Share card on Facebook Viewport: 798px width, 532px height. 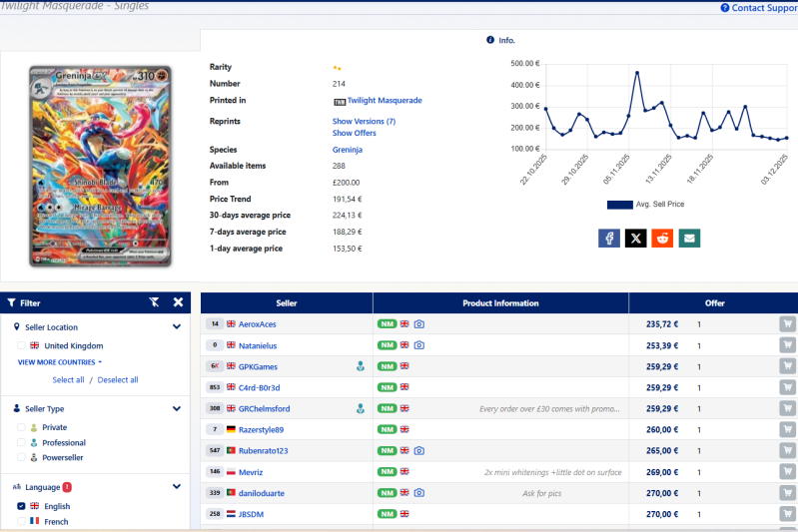[x=608, y=238]
